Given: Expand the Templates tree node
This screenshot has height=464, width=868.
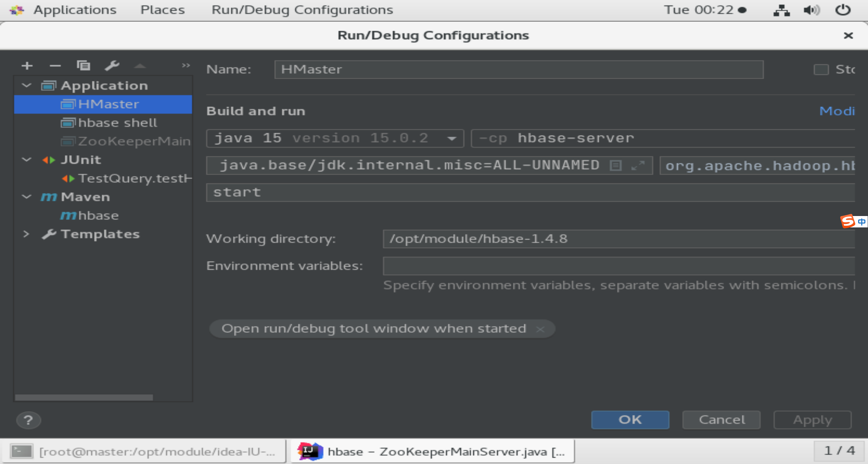Looking at the screenshot, I should click(x=26, y=234).
